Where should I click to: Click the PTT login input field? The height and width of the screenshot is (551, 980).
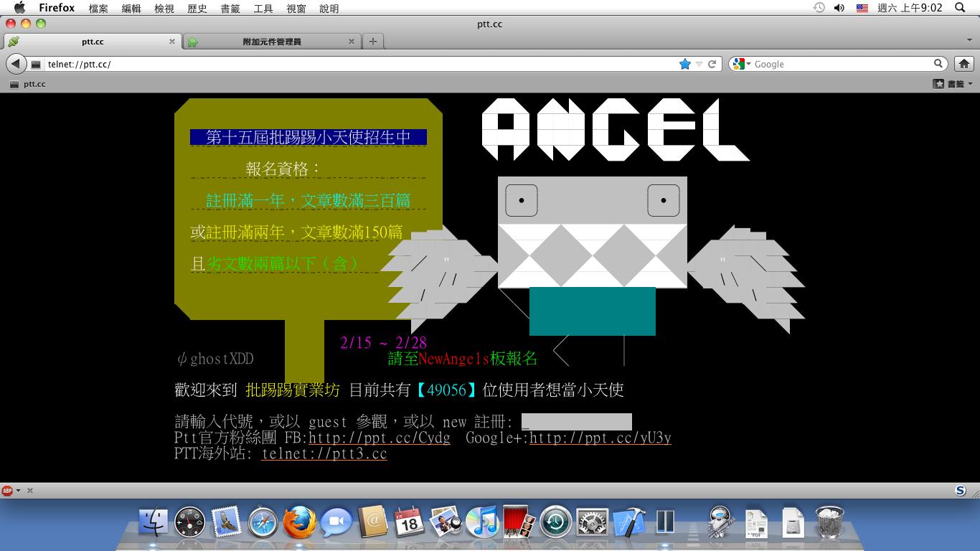coord(577,422)
